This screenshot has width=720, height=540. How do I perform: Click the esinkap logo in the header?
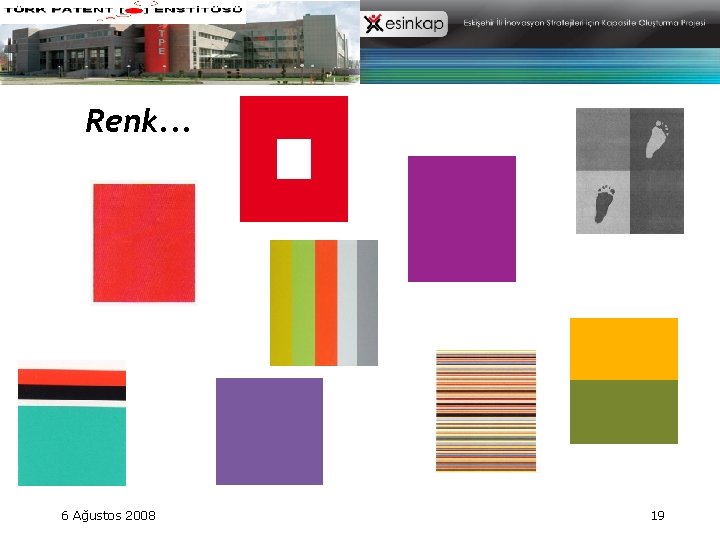pos(405,23)
